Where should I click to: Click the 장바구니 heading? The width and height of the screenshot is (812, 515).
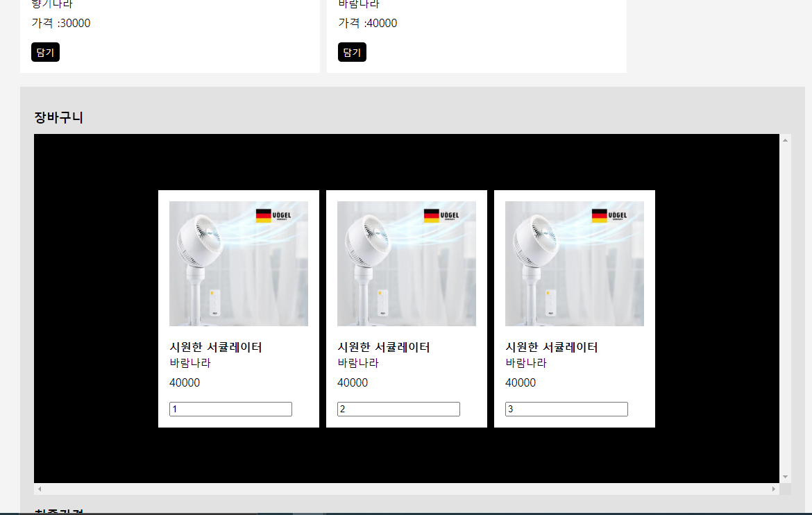tap(58, 117)
